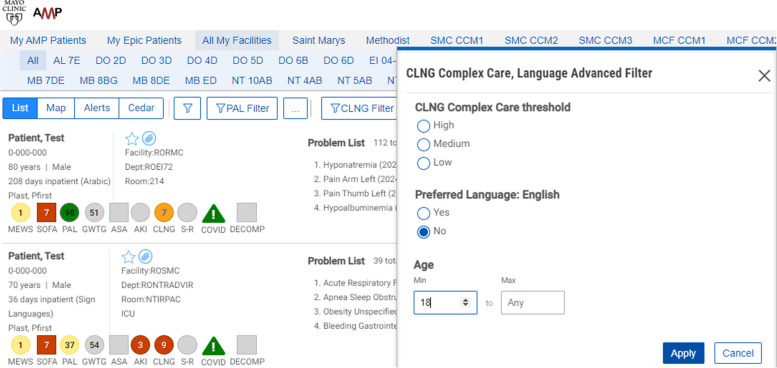
Task: Select Low complex care threshold
Action: pyautogui.click(x=423, y=163)
